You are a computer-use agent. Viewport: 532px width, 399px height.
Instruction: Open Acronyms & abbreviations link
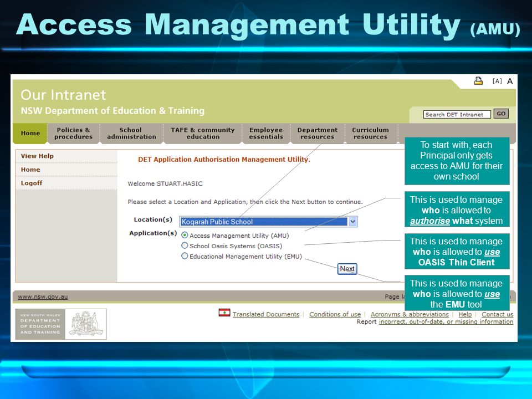coord(410,314)
